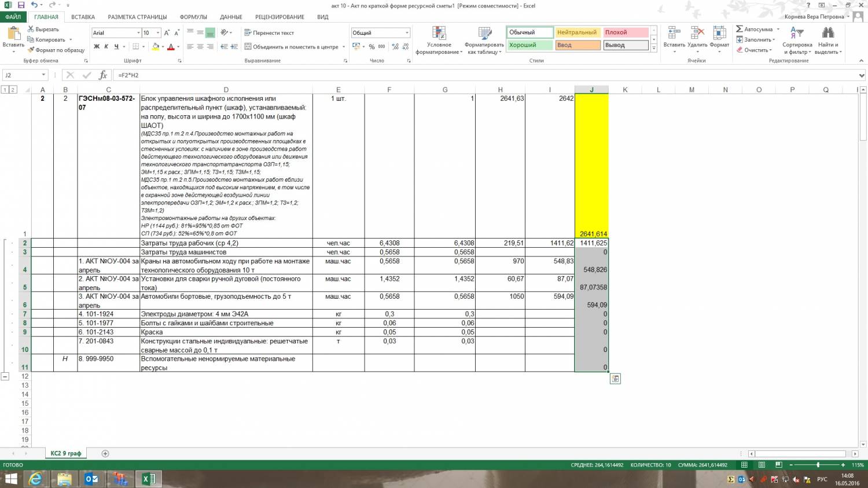Add a new sheet with plus icon
This screenshot has width=868, height=488.
[x=105, y=454]
